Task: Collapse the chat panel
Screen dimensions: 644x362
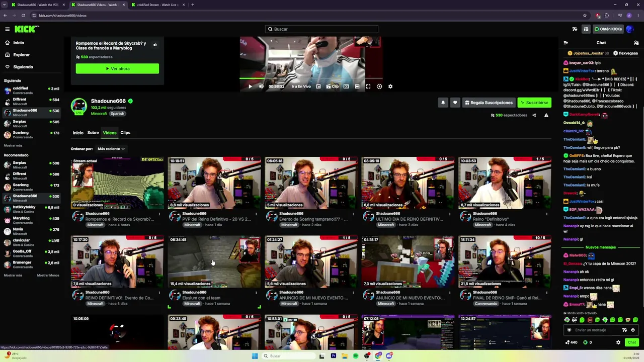Action: click(x=566, y=43)
